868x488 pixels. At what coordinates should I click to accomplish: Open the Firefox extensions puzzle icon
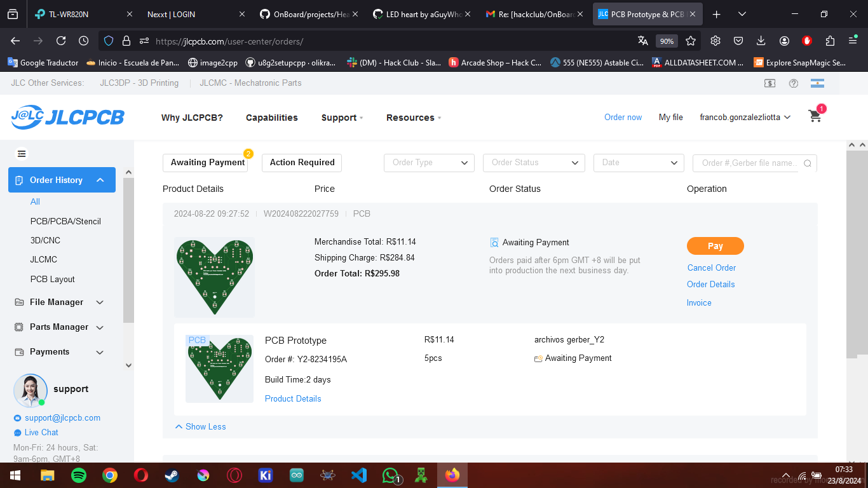tap(830, 41)
